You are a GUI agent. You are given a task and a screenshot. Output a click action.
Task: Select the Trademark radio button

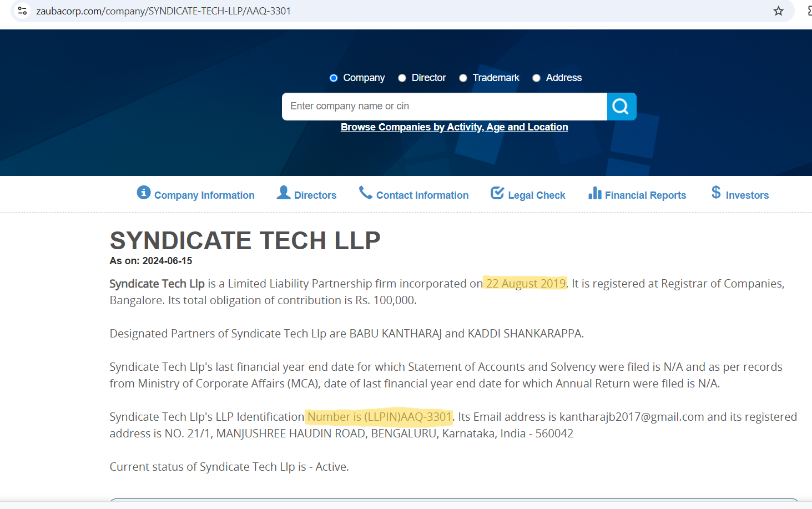coord(463,78)
